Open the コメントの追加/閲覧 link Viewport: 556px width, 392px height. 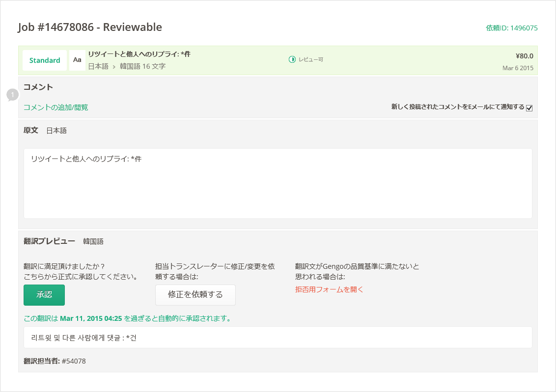coord(56,107)
